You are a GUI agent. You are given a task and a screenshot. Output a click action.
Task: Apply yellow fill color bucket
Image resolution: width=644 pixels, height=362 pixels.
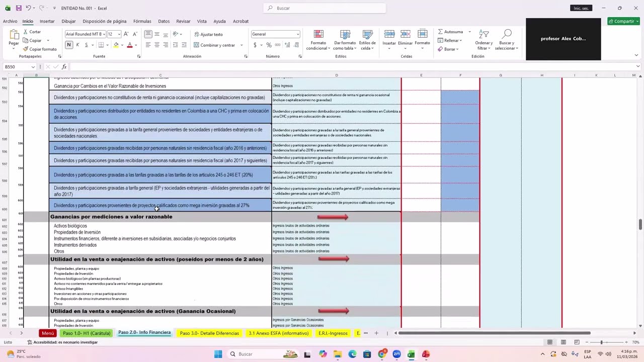point(116,45)
